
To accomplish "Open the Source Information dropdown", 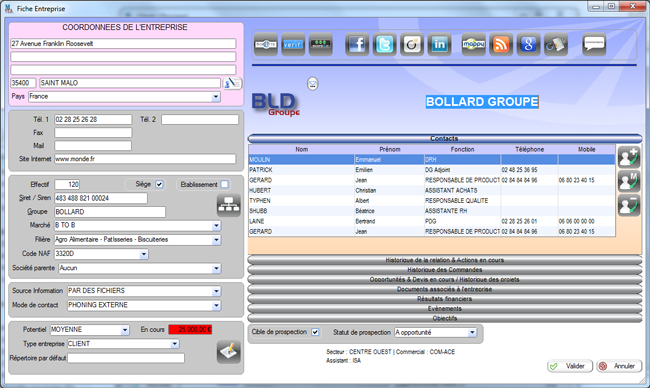I will (x=216, y=291).
